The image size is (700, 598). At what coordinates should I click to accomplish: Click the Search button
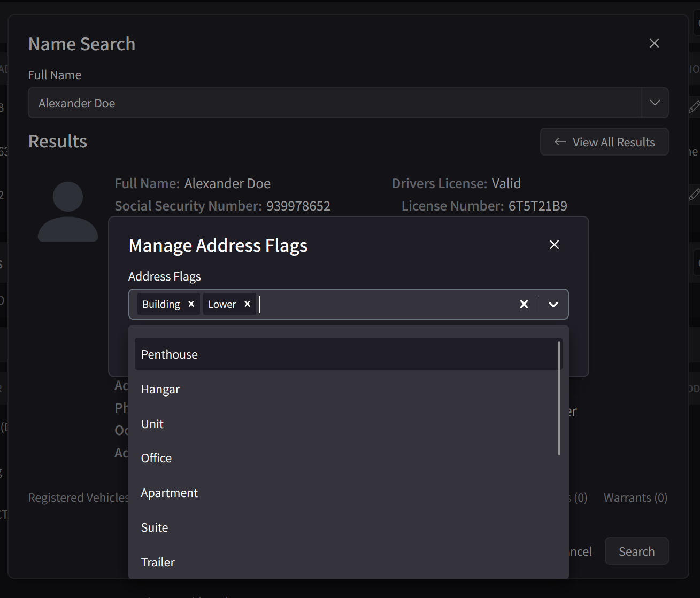coord(636,551)
